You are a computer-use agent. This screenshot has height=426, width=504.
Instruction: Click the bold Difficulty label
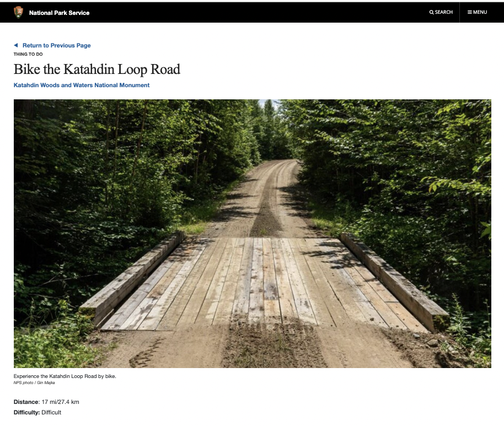click(x=26, y=413)
